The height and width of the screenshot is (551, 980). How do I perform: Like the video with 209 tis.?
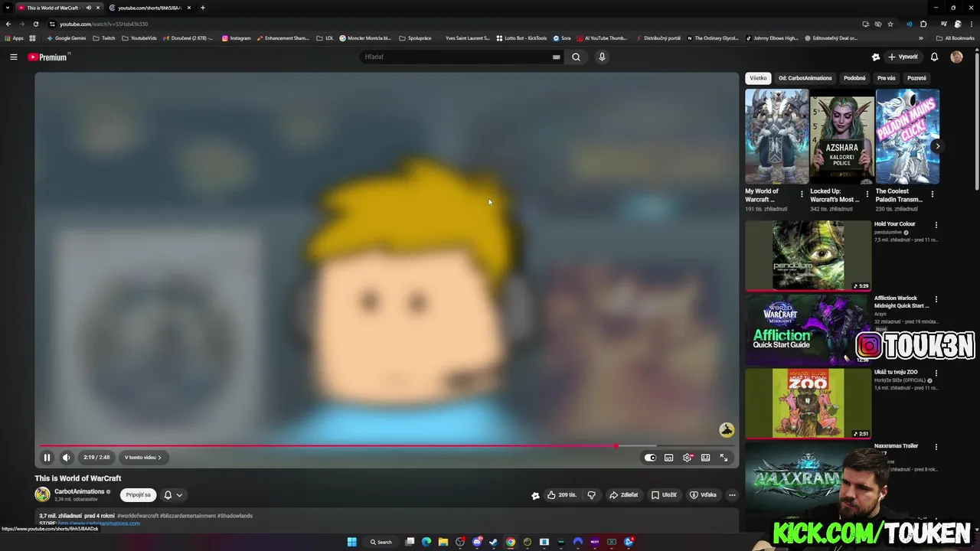(561, 495)
